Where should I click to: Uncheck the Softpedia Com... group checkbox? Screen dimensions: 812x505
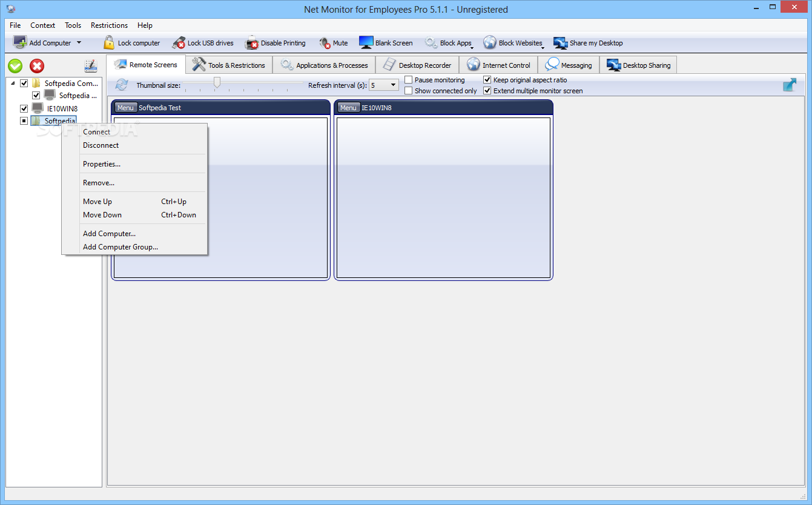24,84
